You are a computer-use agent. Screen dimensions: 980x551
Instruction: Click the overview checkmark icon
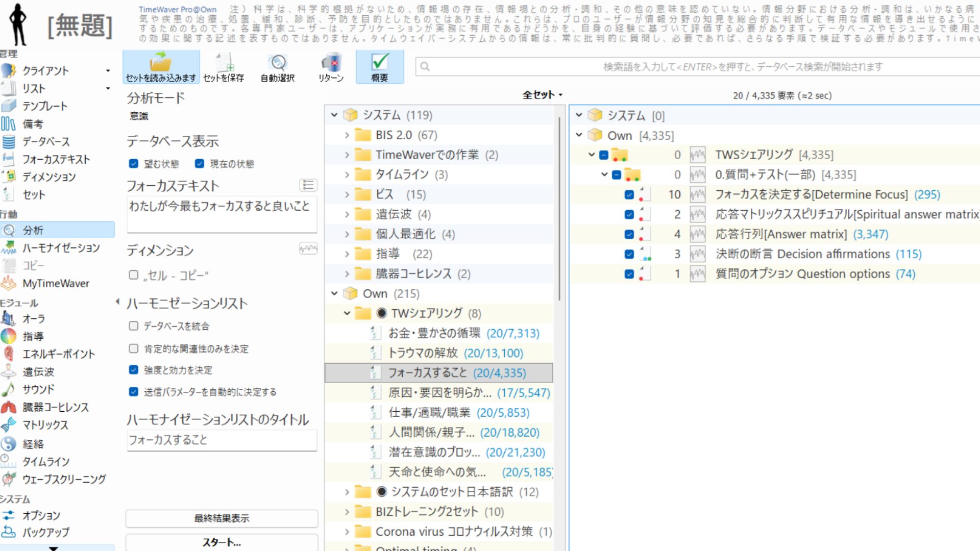[380, 62]
